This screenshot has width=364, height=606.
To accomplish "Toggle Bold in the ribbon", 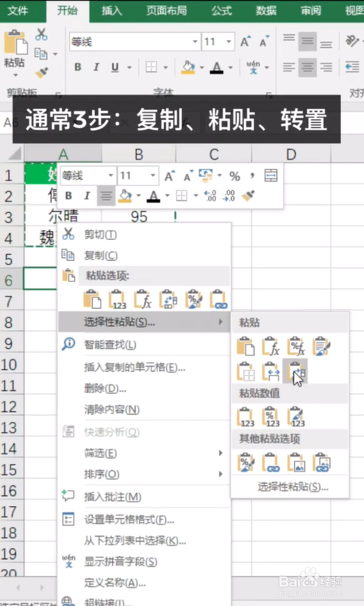I will pos(78,67).
